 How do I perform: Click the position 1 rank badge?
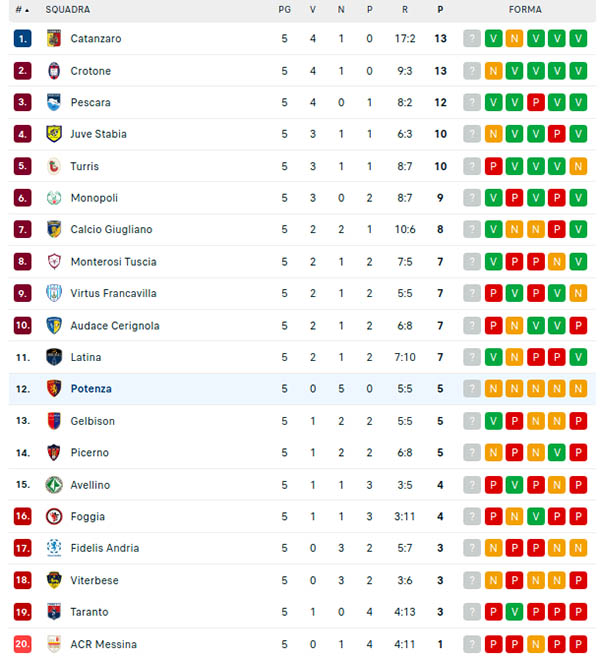[23, 39]
